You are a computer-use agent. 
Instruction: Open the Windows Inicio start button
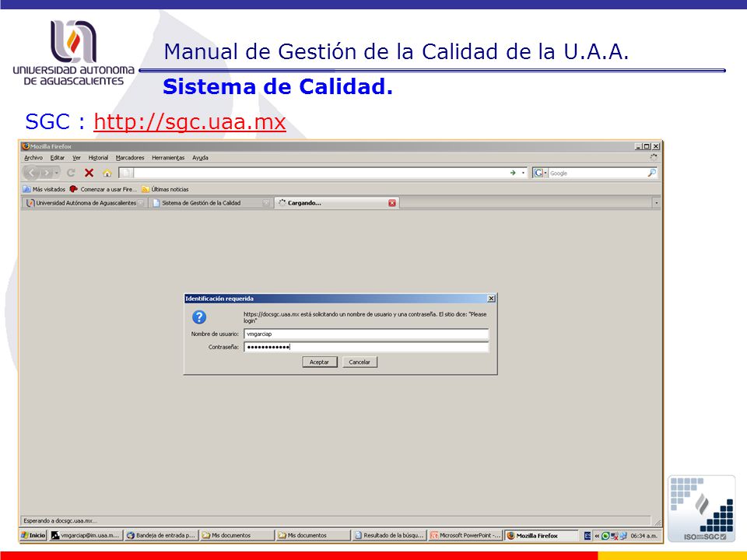pos(33,536)
